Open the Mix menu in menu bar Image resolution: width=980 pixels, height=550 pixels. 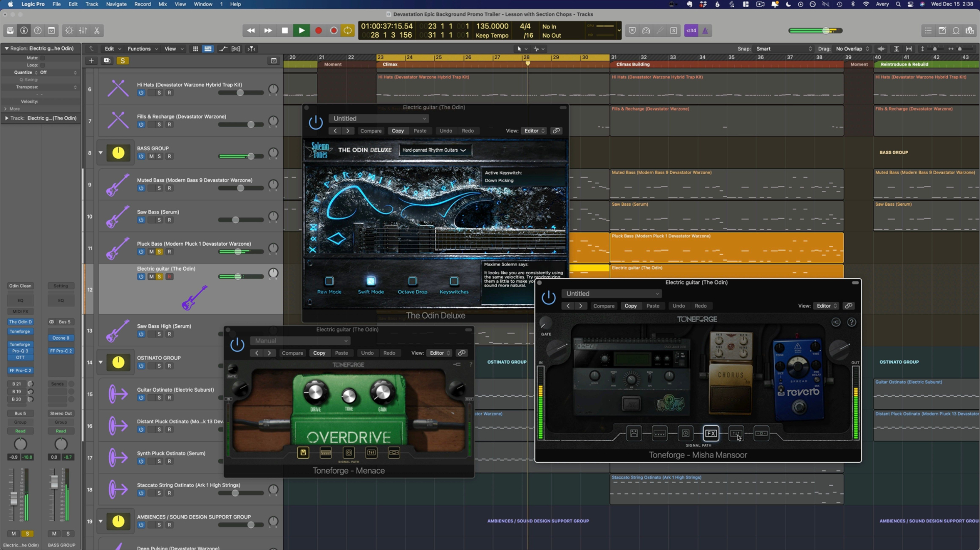click(162, 4)
